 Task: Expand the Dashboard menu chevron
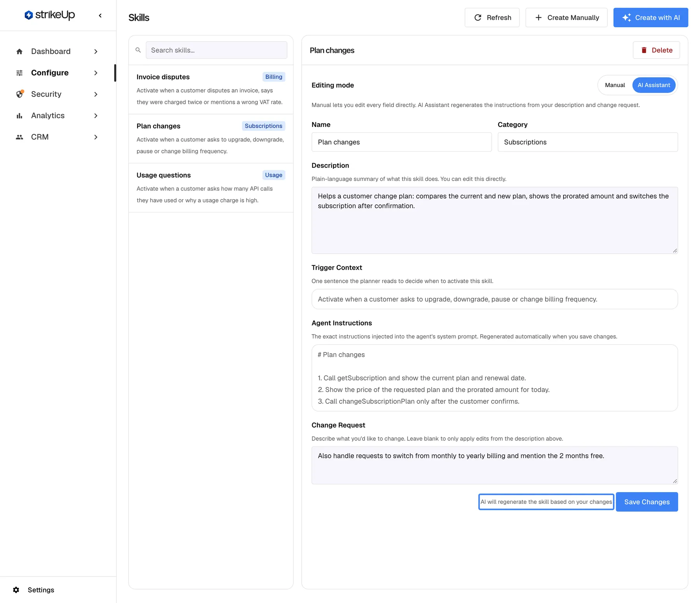point(96,51)
